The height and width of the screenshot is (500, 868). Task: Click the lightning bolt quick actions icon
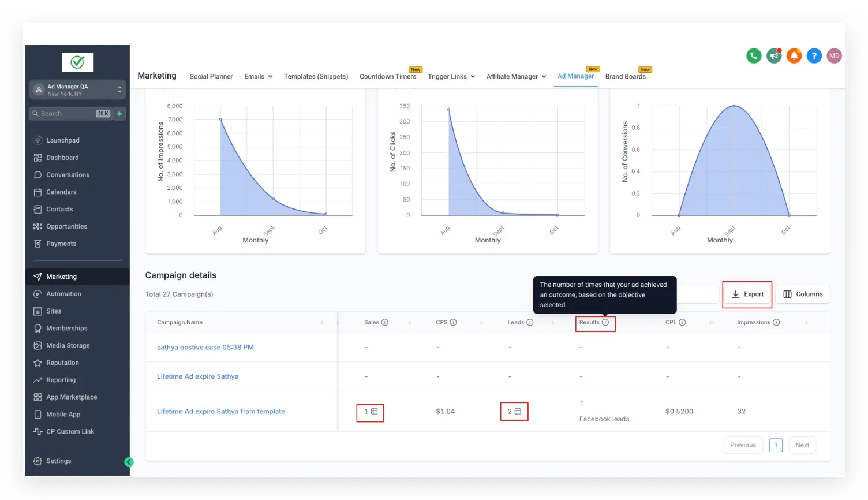click(119, 114)
